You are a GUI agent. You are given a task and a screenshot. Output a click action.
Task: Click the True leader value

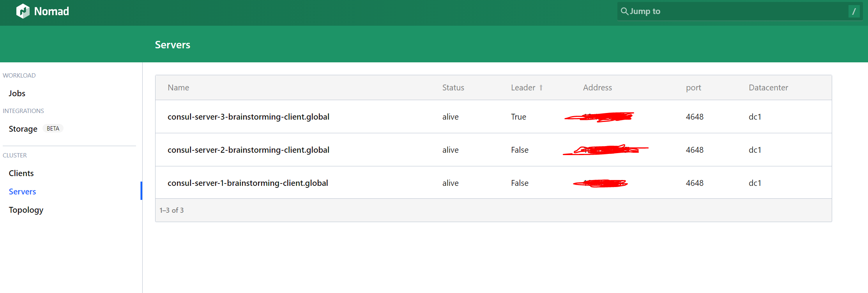tap(519, 117)
